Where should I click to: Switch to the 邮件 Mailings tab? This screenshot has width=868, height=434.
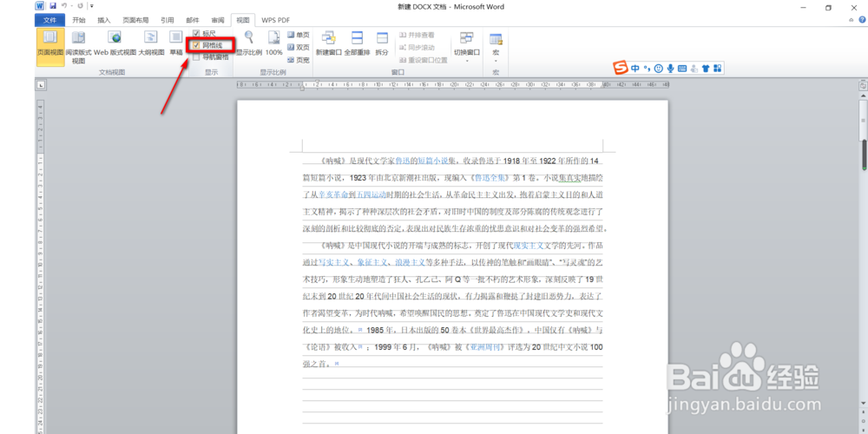[x=193, y=20]
